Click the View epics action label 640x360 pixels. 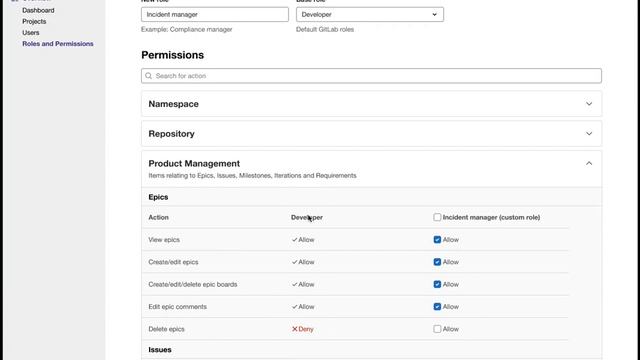pos(164,240)
